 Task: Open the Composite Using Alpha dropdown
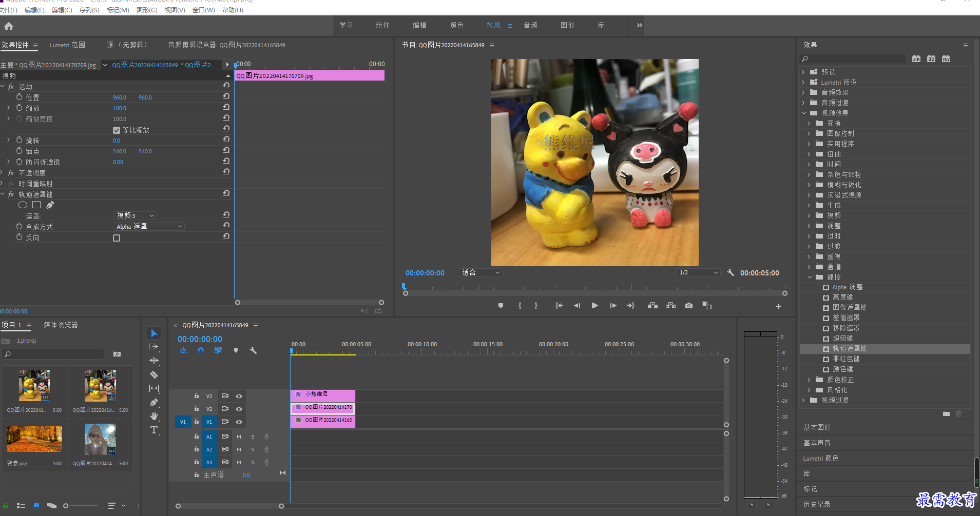click(x=149, y=226)
